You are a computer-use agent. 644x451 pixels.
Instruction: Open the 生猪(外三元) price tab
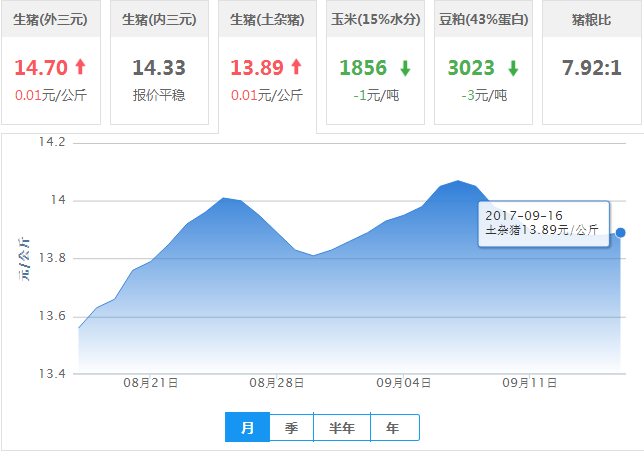click(51, 20)
